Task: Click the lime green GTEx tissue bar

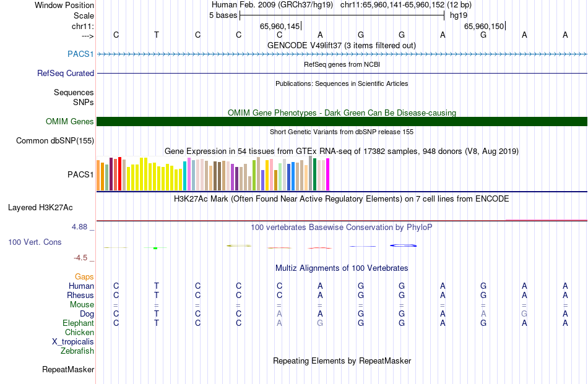Action: [x=254, y=176]
